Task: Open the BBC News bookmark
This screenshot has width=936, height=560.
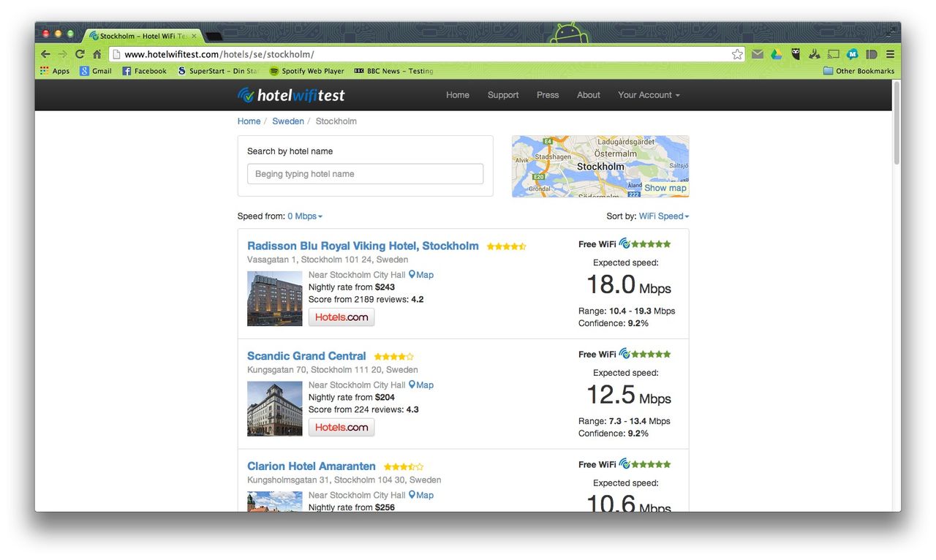Action: [x=393, y=71]
